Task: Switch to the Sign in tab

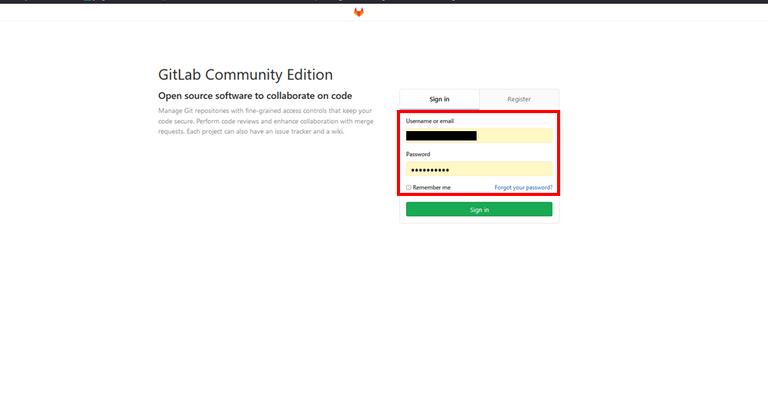Action: [439, 99]
